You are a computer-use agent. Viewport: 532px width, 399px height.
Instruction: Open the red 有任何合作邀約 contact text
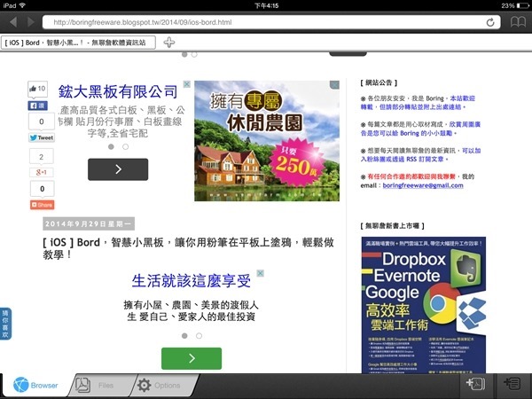click(411, 176)
